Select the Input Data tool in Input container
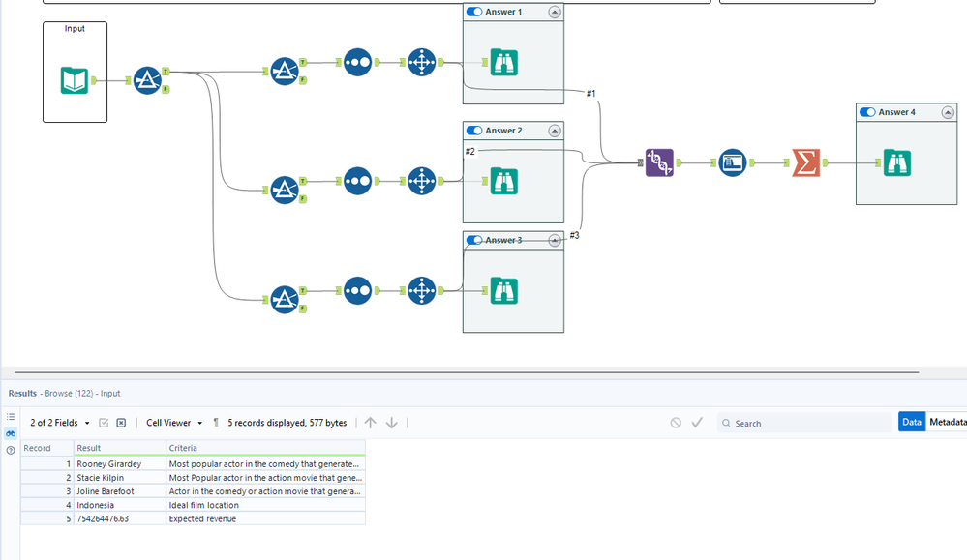Screen dimensions: 967x560 pyautogui.click(x=75, y=80)
